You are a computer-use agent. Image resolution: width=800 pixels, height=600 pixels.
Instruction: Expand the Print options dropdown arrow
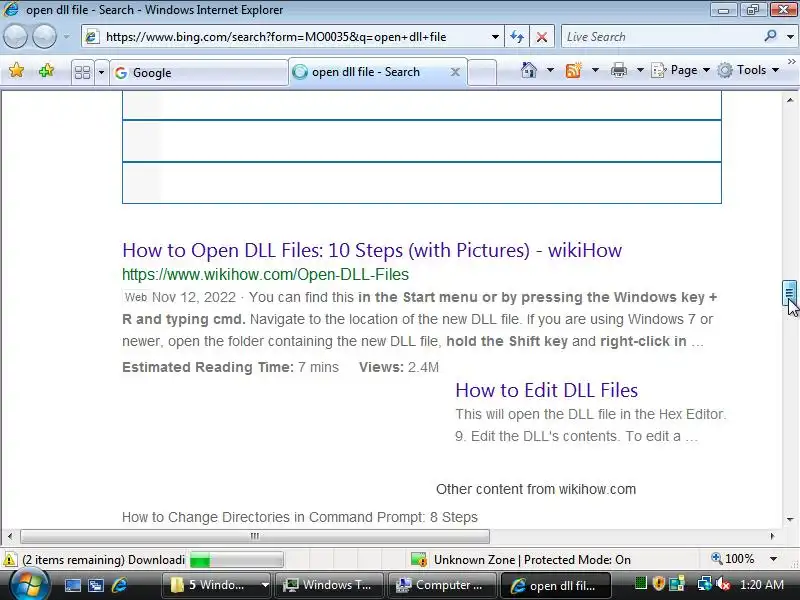(640, 70)
